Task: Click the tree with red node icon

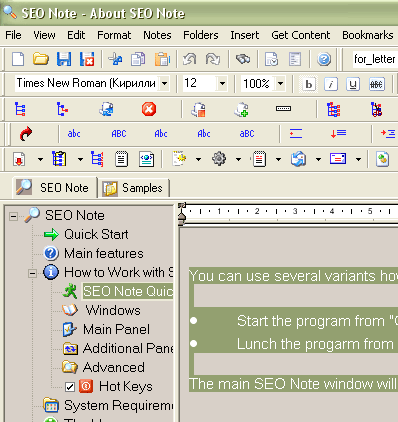Action: pos(62,109)
